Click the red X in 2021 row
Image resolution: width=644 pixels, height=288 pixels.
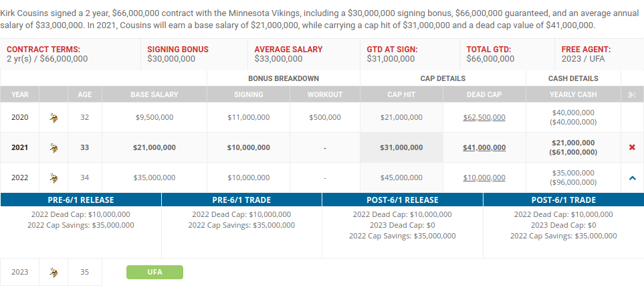pyautogui.click(x=632, y=147)
